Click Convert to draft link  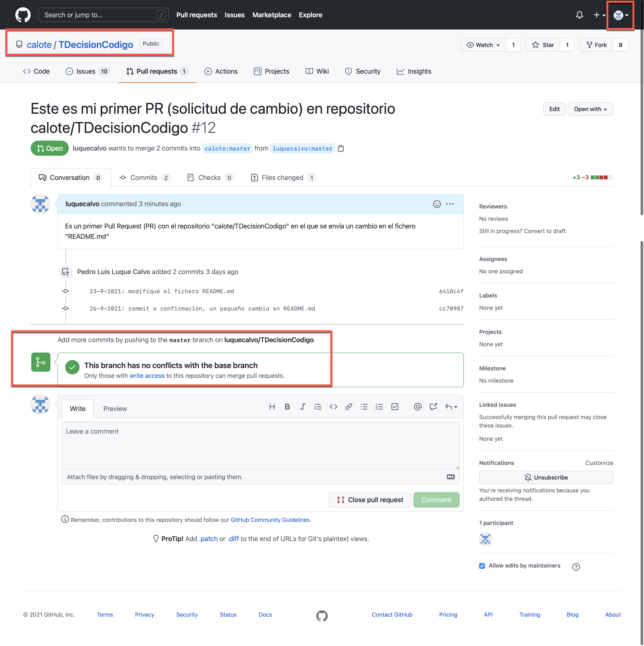point(545,231)
